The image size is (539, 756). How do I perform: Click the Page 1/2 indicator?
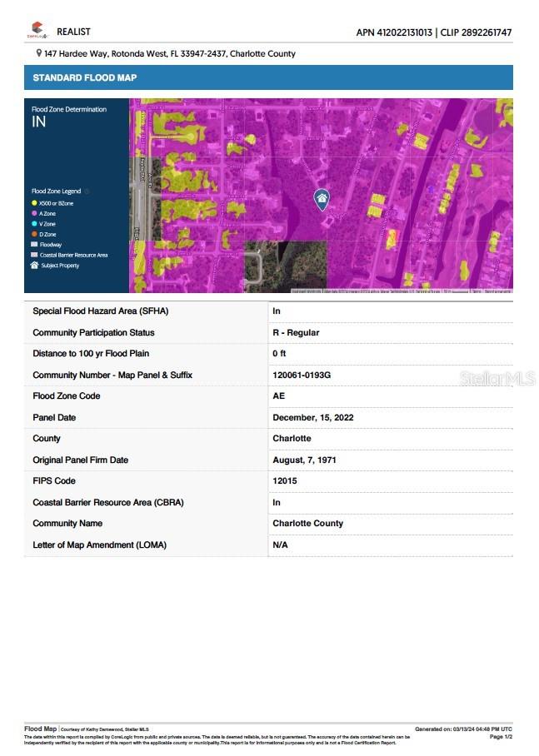(x=501, y=737)
